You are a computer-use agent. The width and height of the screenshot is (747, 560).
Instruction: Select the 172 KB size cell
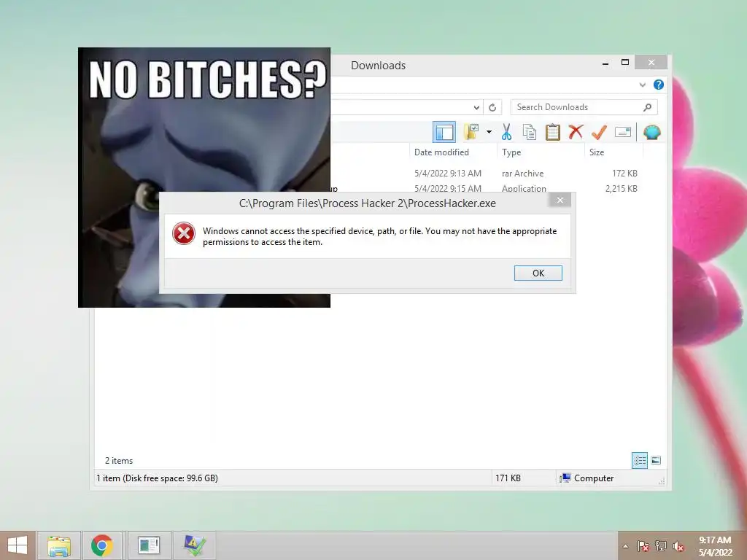point(624,174)
